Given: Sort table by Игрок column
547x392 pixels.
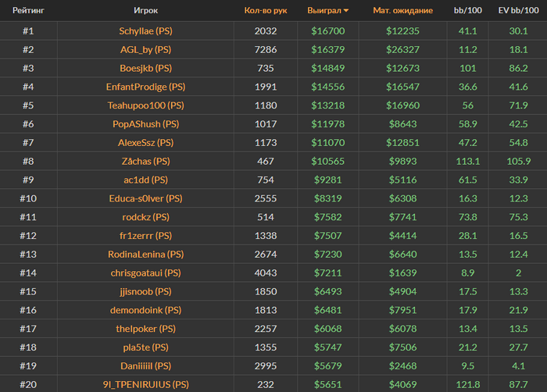Looking at the screenshot, I should pos(145,11).
